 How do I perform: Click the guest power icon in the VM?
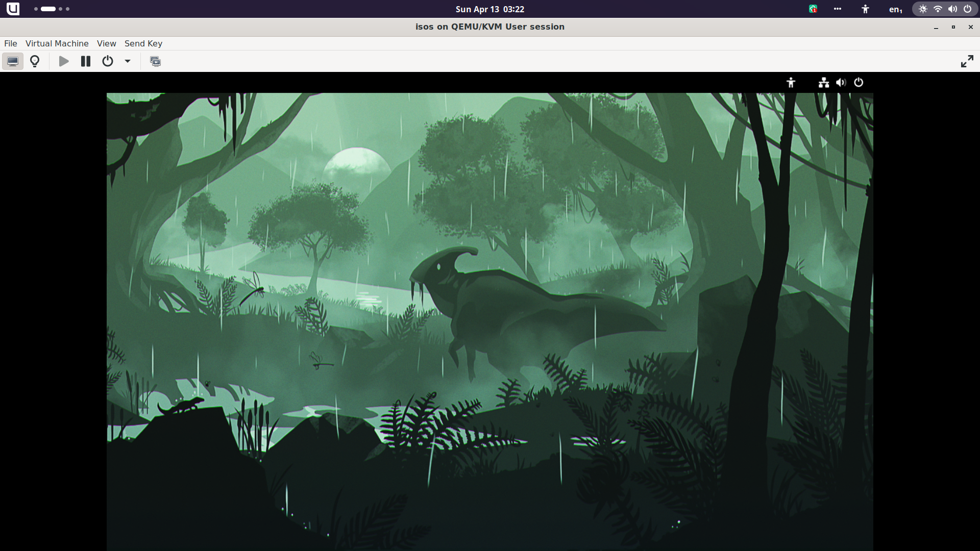[859, 82]
